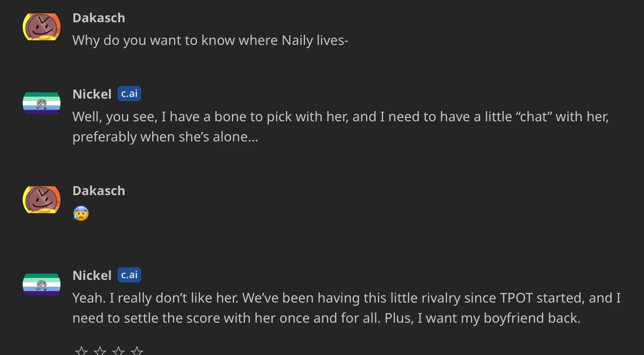644x355 pixels.
Task: Click the bottom Nickel avatar
Action: 41,284
